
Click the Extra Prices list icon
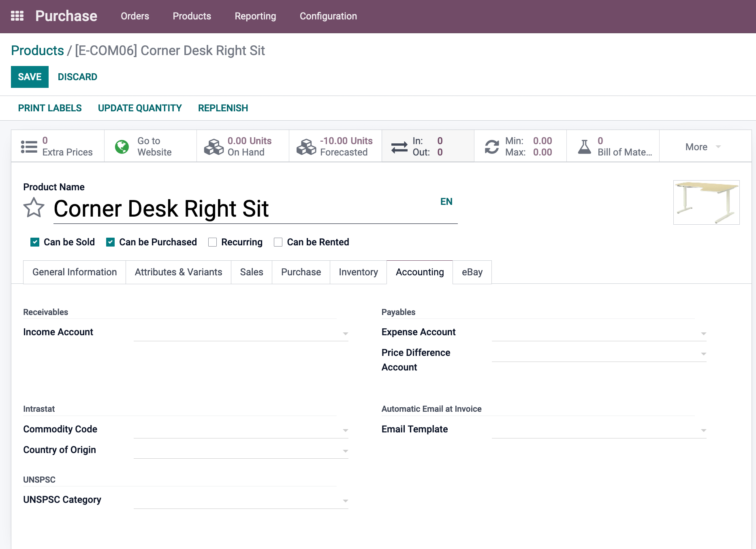29,147
